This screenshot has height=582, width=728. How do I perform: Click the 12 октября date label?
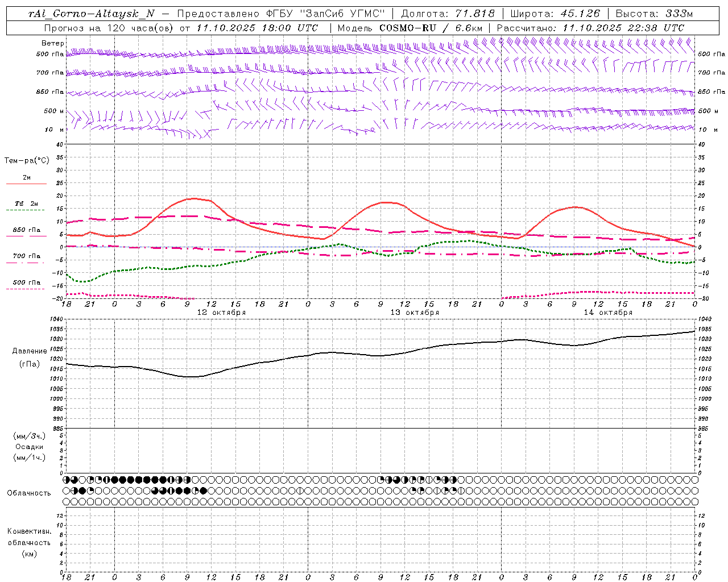221,313
